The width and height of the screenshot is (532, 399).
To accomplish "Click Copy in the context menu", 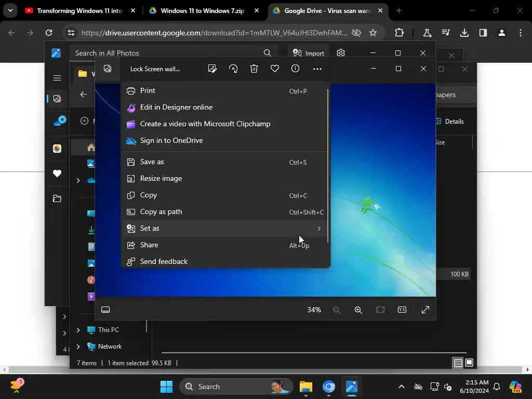I will (x=224, y=195).
